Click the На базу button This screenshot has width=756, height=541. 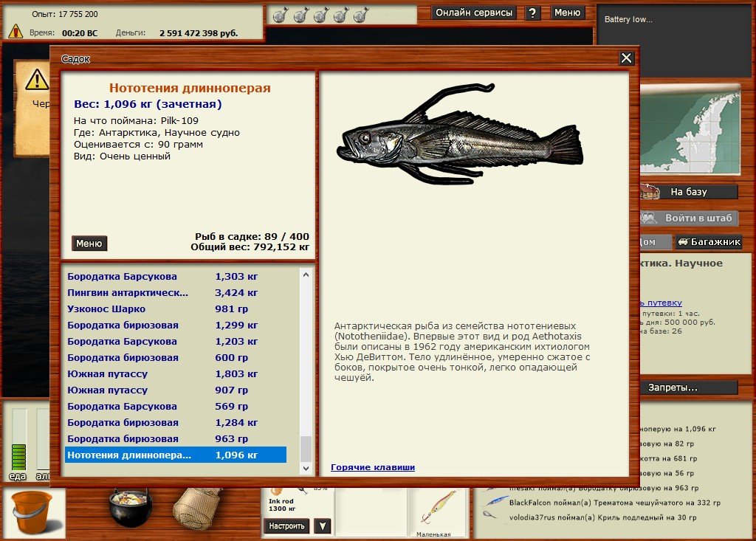(688, 192)
